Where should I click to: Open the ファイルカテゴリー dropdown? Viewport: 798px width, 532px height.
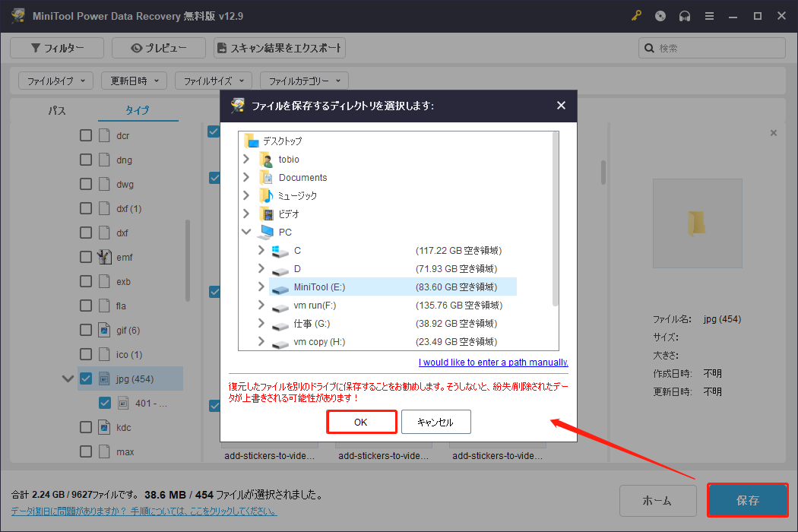(x=304, y=81)
